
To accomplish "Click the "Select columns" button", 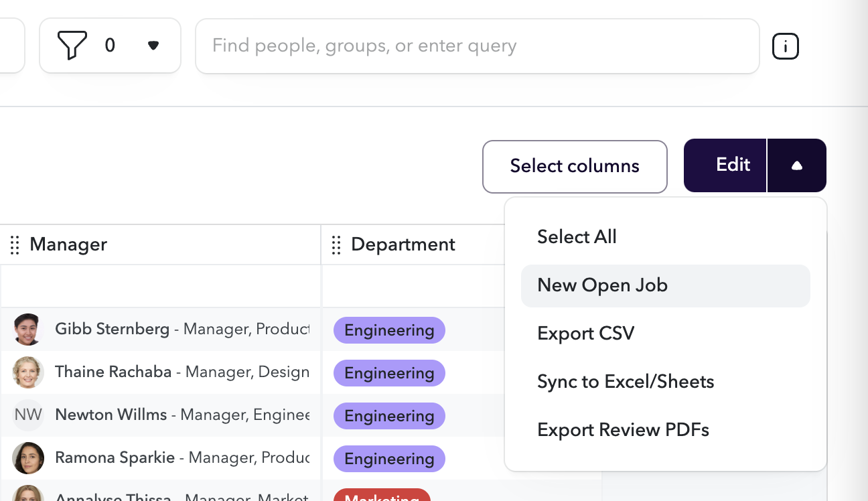I will pos(575,165).
